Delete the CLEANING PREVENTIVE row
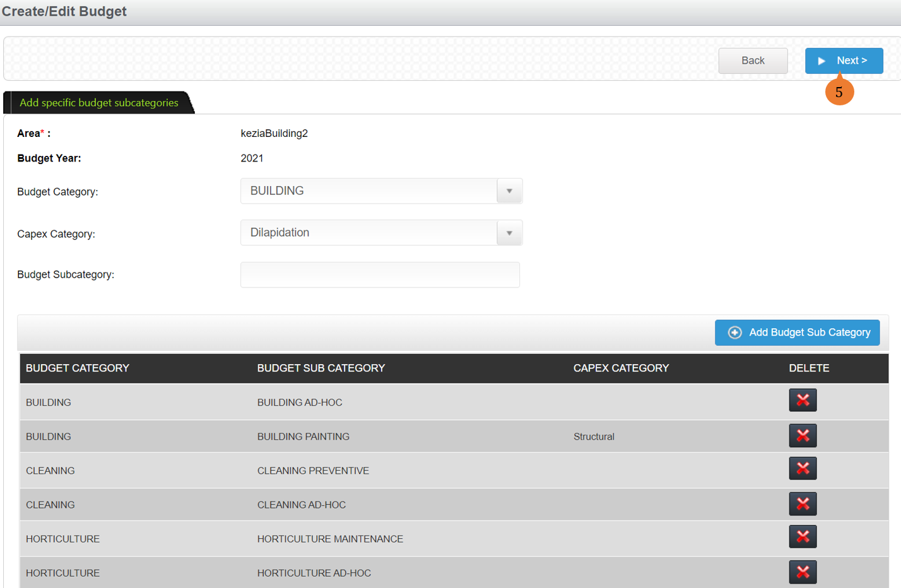This screenshot has height=588, width=901. tap(803, 468)
